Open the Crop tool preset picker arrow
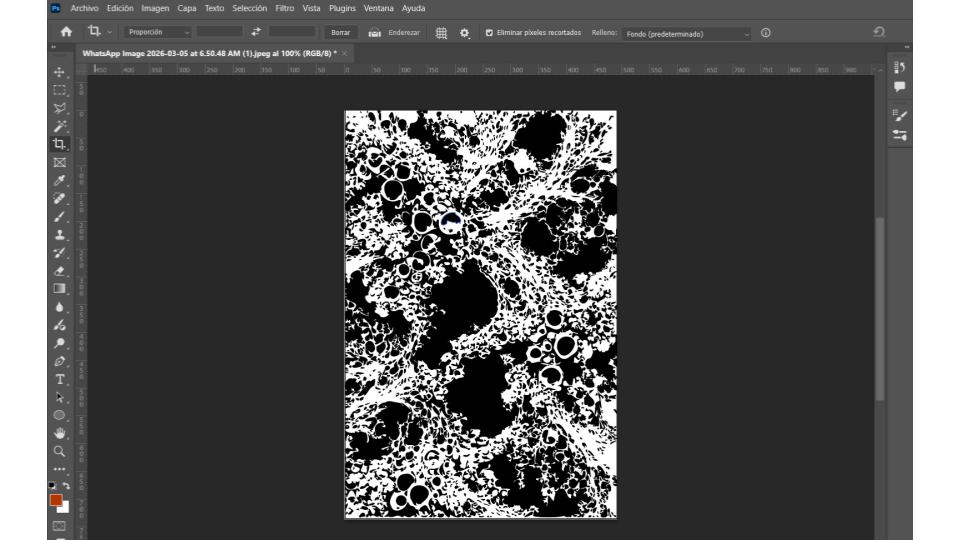 [110, 32]
